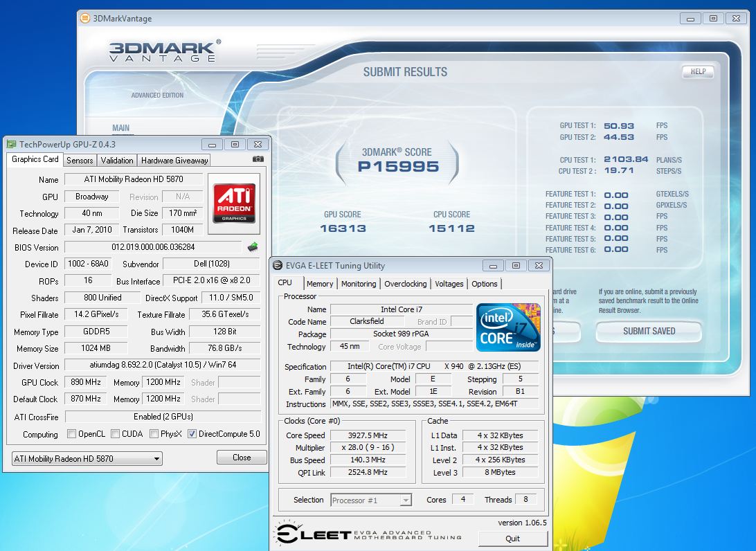Click the Instructions field listing MMX, SSE

(434, 404)
